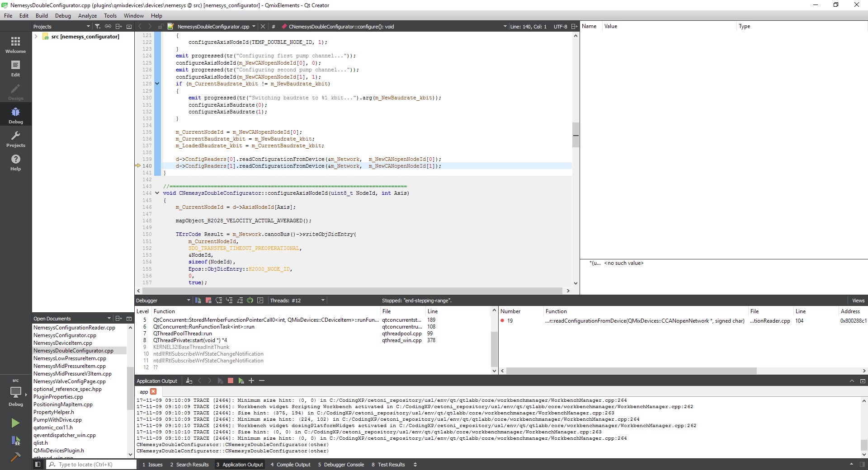
Task: Zoom in the Application Output text
Action: click(x=251, y=381)
